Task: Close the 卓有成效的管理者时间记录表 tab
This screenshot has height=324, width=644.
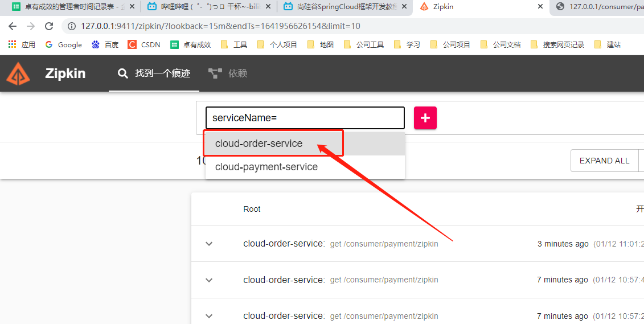Action: 132,7
